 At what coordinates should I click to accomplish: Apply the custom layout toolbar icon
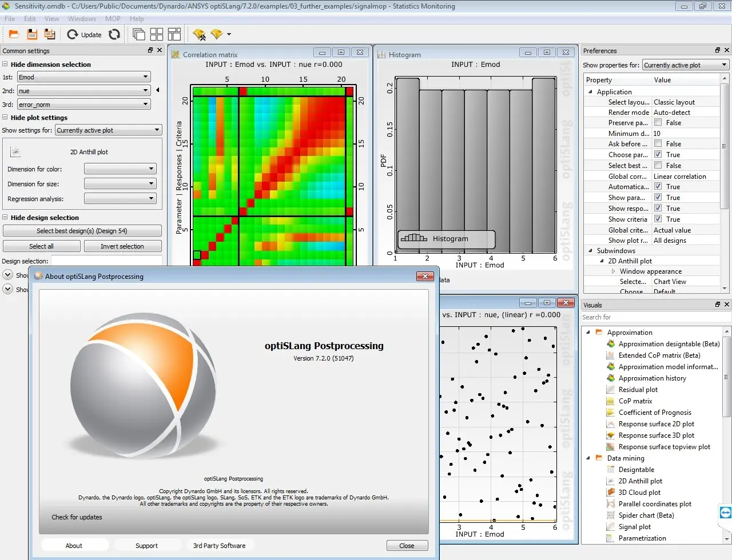174,34
